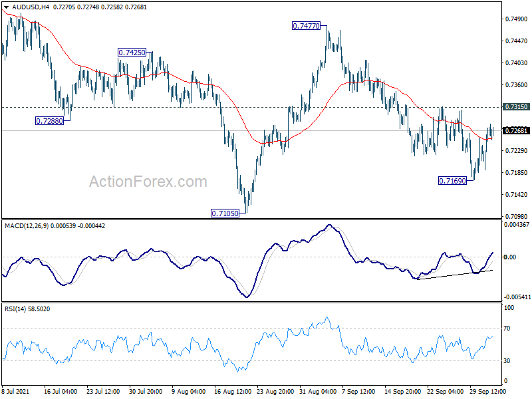Click the current price 0.72681 axis marker
This screenshot has height=399, width=532.
pyautogui.click(x=517, y=130)
